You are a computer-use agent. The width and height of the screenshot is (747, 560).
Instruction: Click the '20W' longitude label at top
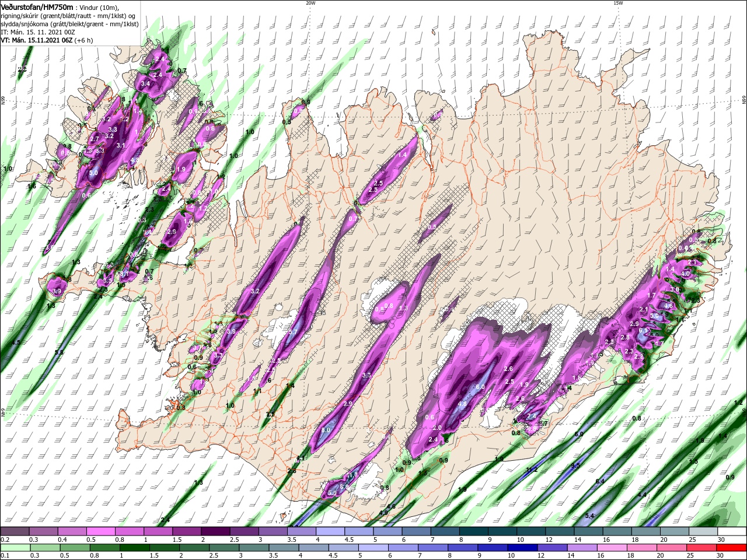coord(310,3)
